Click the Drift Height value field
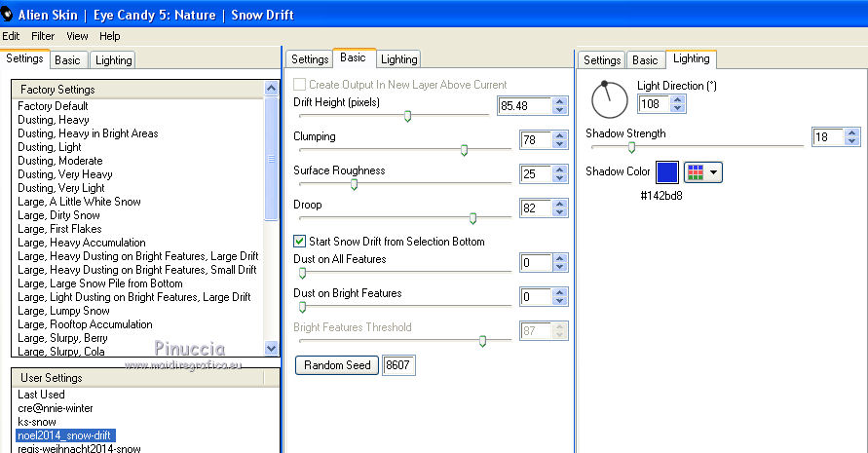Viewport: 868px width, 453px height. 524,106
